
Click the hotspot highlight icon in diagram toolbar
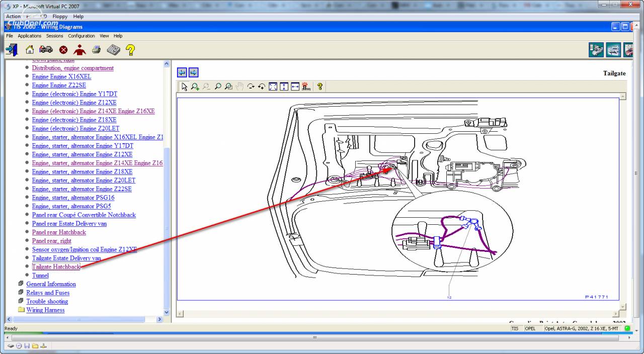[306, 87]
